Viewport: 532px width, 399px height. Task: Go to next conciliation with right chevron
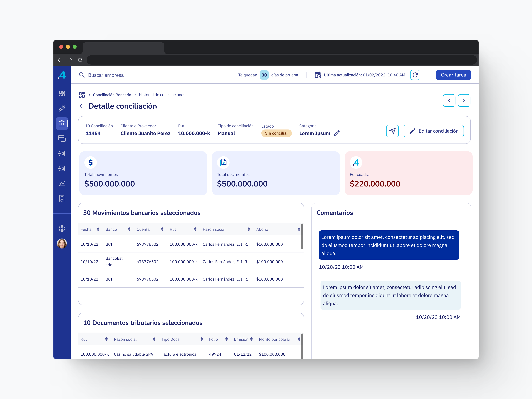pyautogui.click(x=464, y=101)
